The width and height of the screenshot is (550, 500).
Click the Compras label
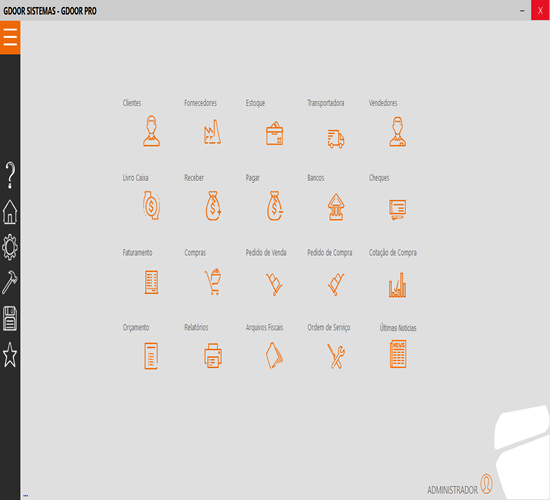195,253
